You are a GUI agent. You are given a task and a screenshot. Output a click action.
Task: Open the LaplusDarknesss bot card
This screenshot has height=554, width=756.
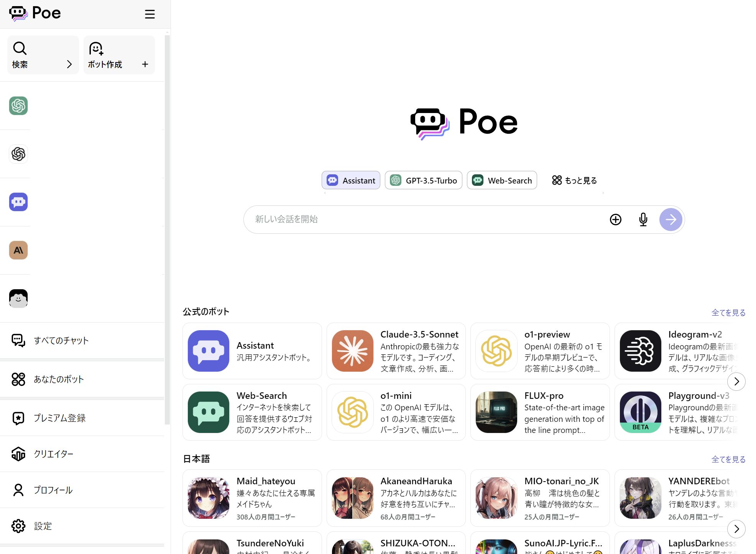click(677, 543)
